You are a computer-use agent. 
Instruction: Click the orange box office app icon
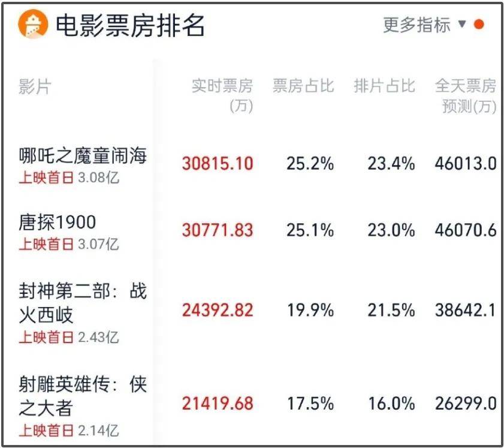click(33, 25)
